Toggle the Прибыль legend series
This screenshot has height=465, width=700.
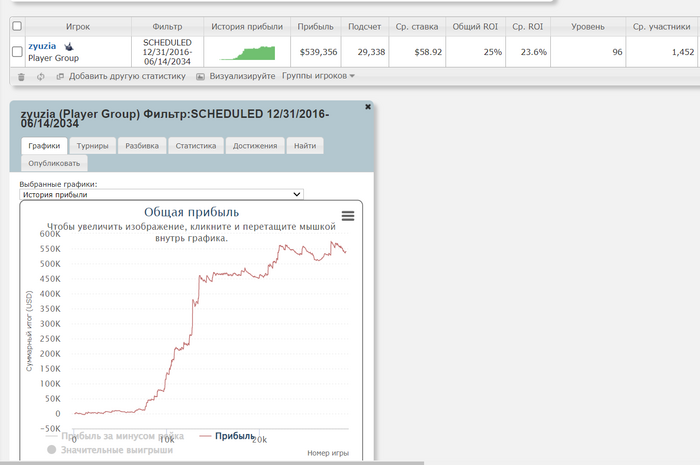point(228,436)
